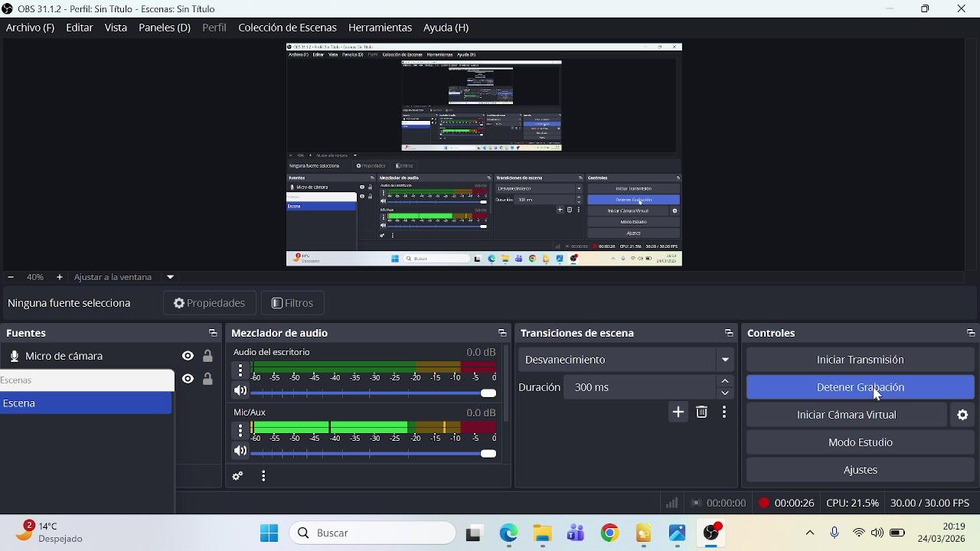The image size is (980, 551).
Task: Lock the Micro de cámara source
Action: tap(207, 356)
